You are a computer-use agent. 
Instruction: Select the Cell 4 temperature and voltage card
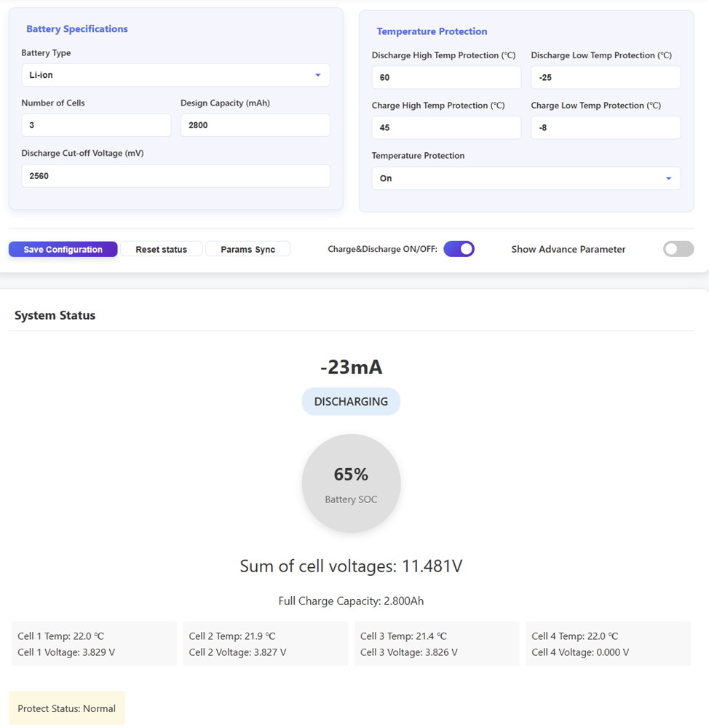pyautogui.click(x=608, y=644)
